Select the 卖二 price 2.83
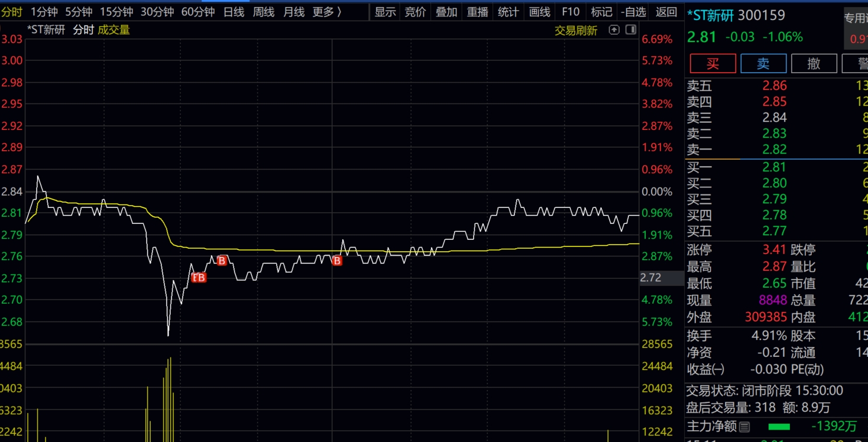Screen dimensions: 868x442 [775, 134]
